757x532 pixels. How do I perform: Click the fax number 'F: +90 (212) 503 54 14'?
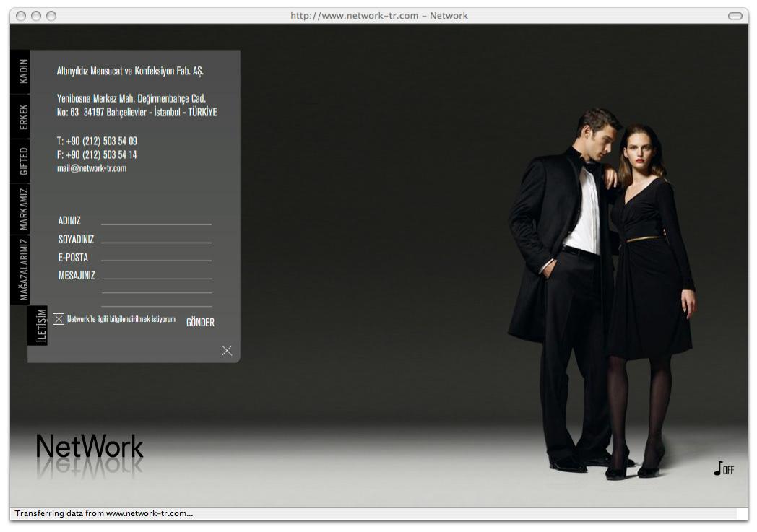click(97, 154)
